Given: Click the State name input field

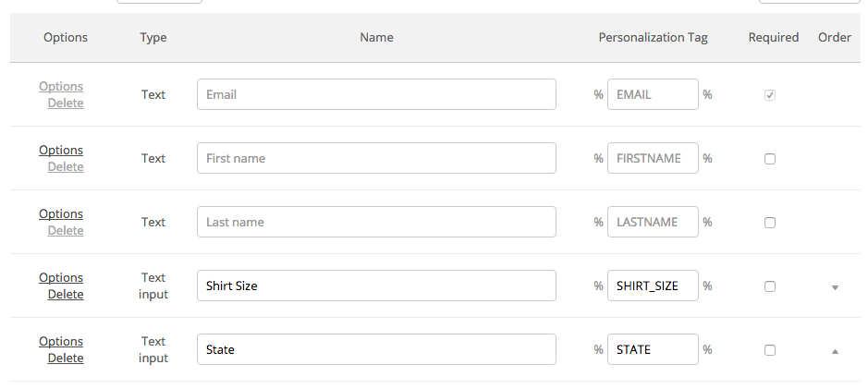Looking at the screenshot, I should [x=376, y=349].
